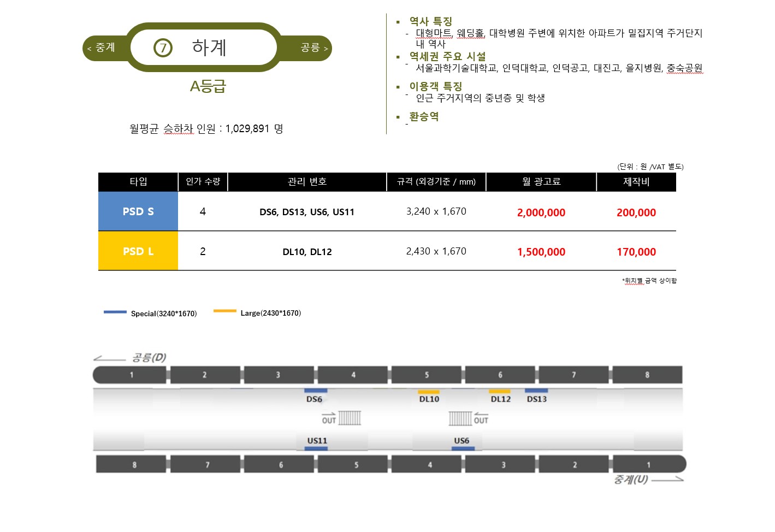Select the 역사 특징 heading
This screenshot has width=775, height=532.
(x=431, y=21)
